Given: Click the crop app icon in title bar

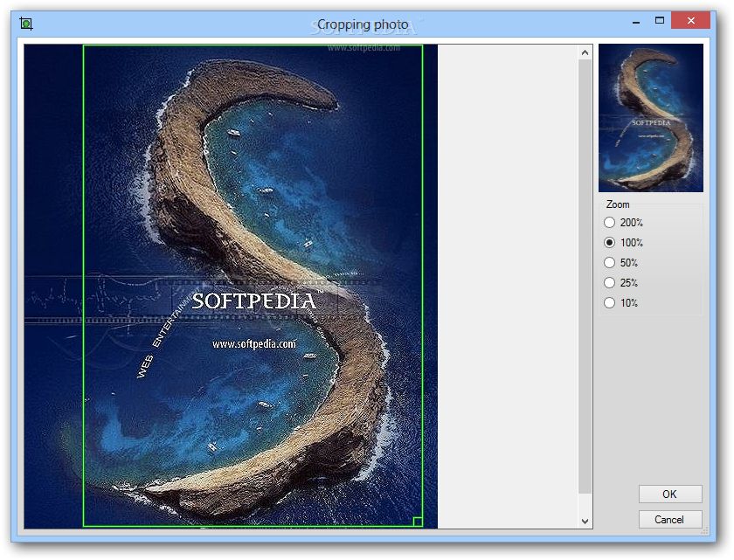Looking at the screenshot, I should [x=26, y=24].
